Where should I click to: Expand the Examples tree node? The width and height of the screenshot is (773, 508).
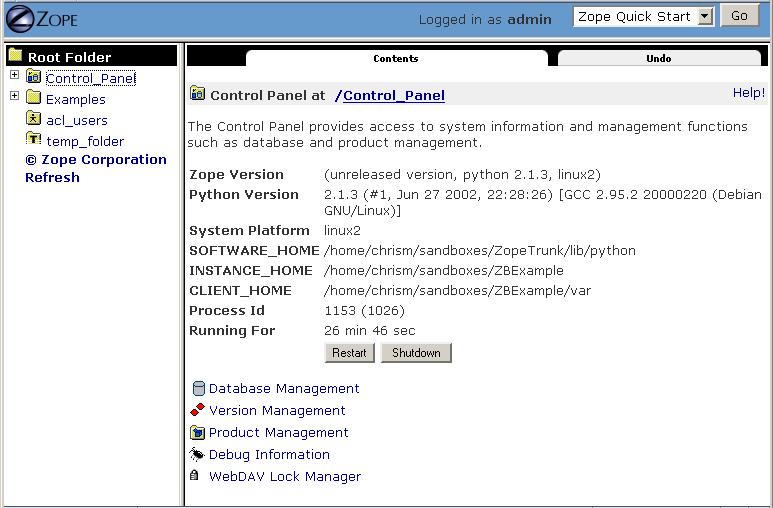pyautogui.click(x=14, y=97)
